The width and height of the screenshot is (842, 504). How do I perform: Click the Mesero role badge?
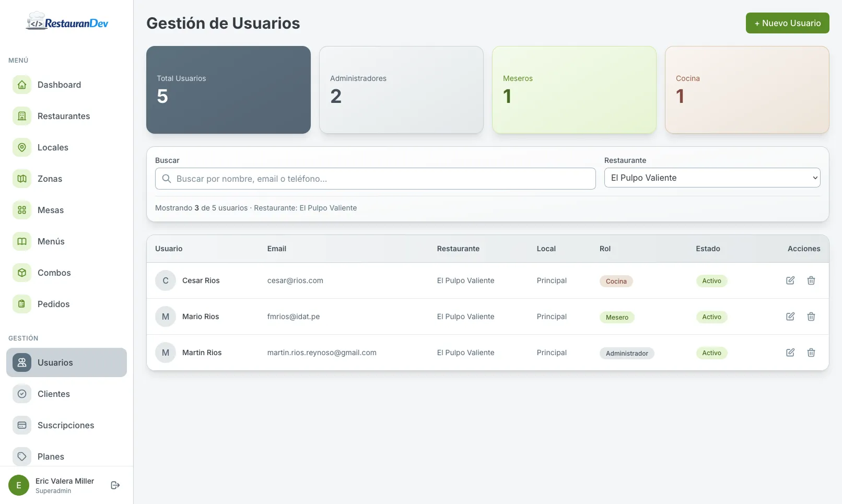[x=617, y=317]
